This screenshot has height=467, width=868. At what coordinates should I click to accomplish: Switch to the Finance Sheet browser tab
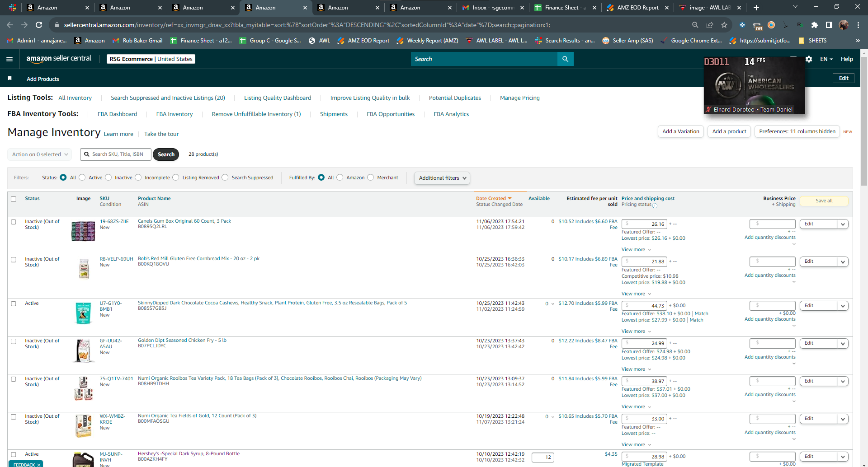564,8
